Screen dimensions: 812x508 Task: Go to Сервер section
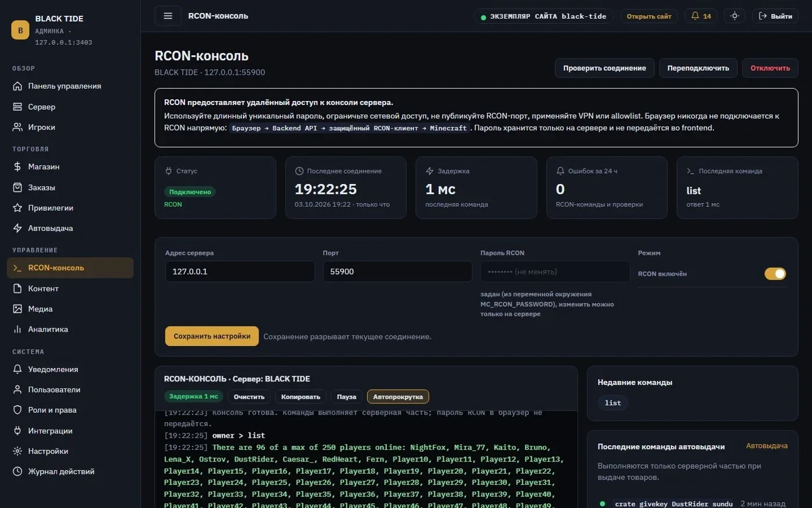coord(70,107)
